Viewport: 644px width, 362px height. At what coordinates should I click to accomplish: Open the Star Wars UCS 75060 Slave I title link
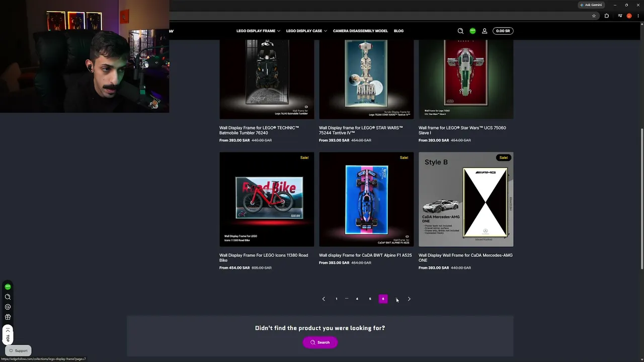pos(462,130)
